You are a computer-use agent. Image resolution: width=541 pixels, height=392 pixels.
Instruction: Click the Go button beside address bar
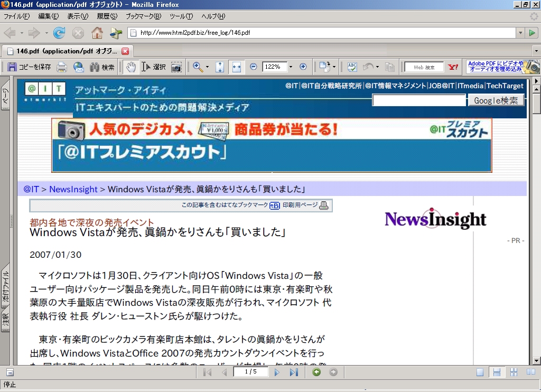532,33
